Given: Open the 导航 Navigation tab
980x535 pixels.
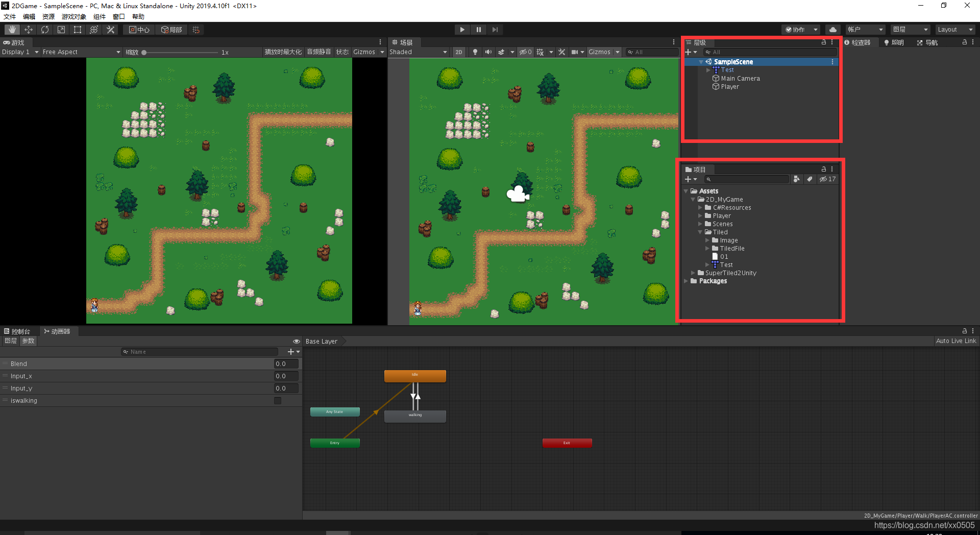Looking at the screenshot, I should pos(927,42).
